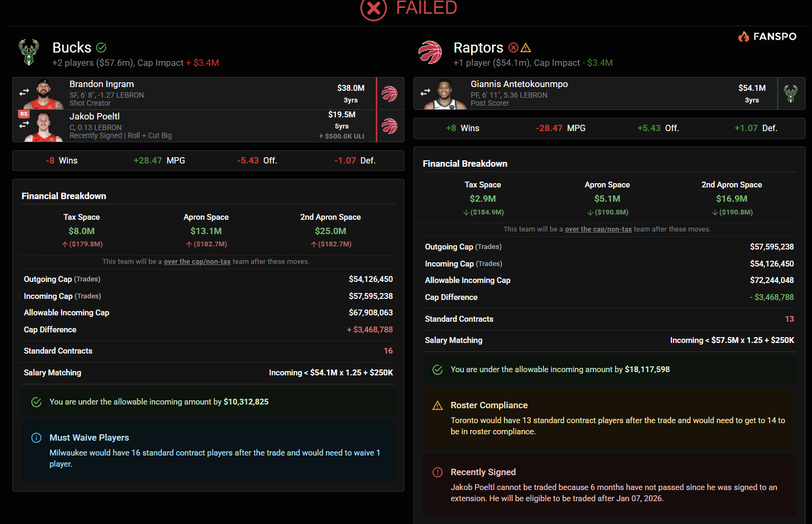This screenshot has height=524, width=812.
Task: Click the Raptors Tax Space value $2.9M
Action: (x=483, y=199)
